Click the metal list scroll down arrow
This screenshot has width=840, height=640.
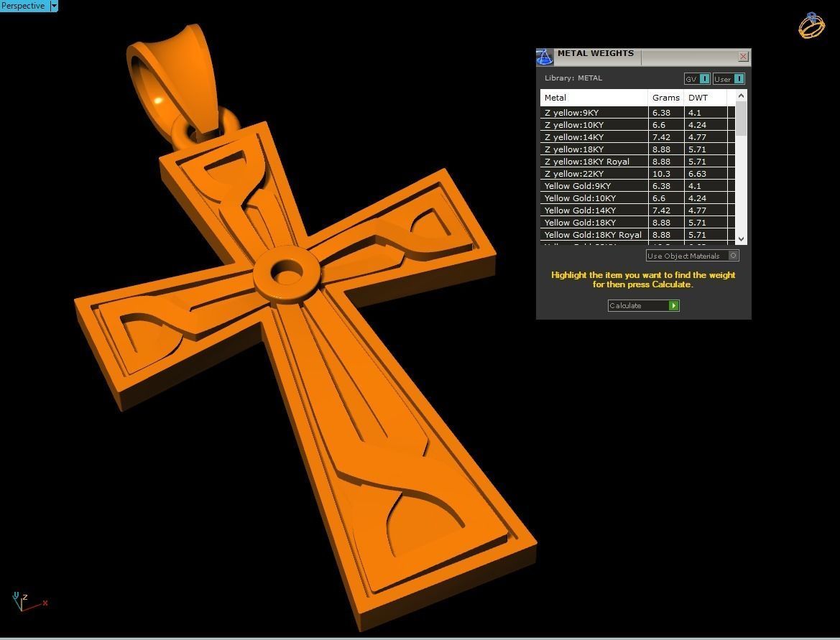coord(741,239)
